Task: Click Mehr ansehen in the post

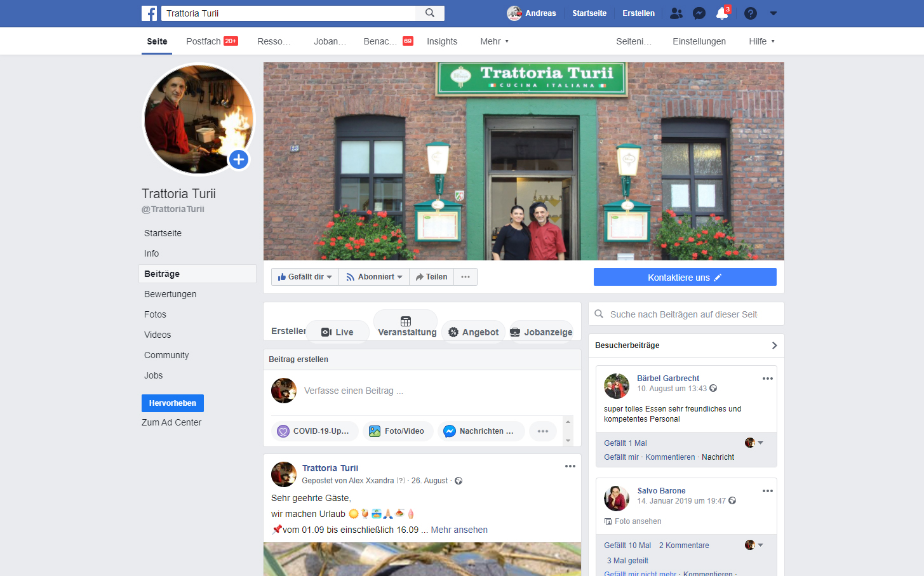Action: pyautogui.click(x=459, y=530)
